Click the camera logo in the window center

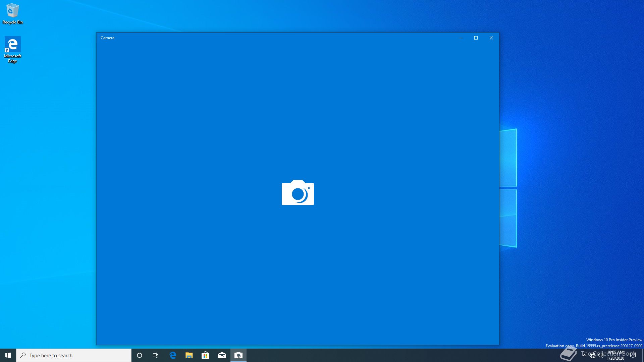pos(298,193)
